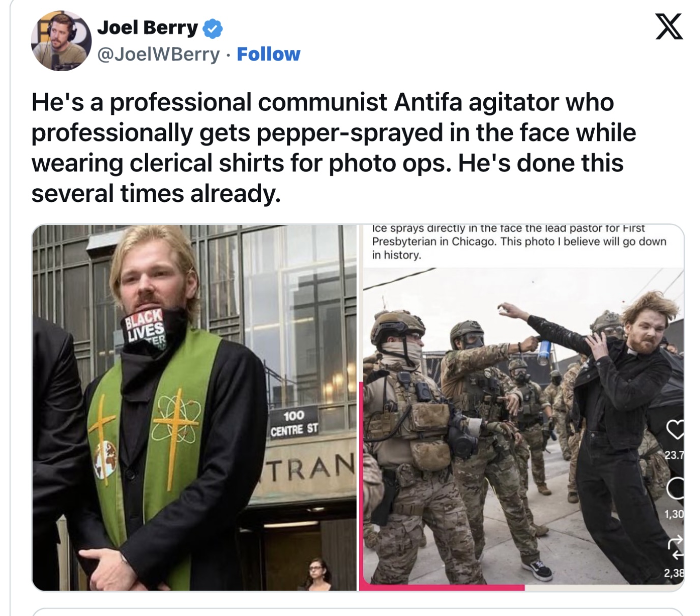Click the tweet text about Antifa agitator
Image resolution: width=700 pixels, height=616 pixels.
point(334,148)
